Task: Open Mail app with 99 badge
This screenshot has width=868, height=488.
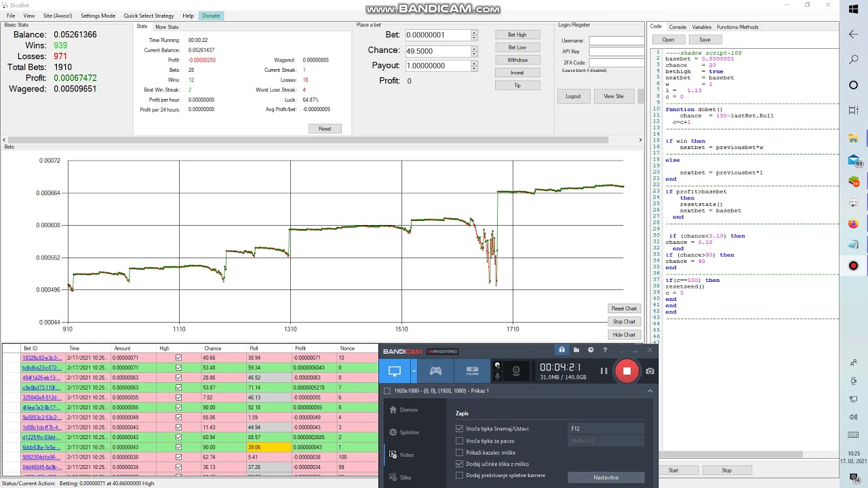Action: tap(854, 161)
